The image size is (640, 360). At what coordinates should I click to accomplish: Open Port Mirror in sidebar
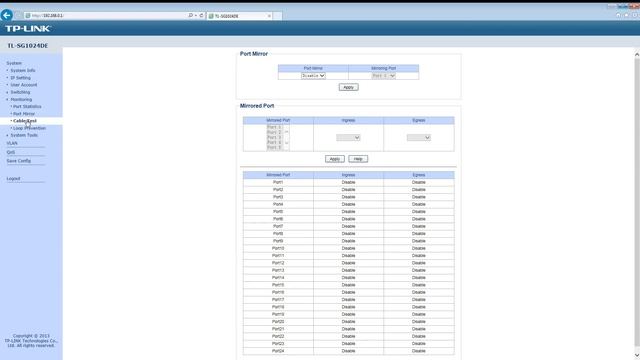(24, 114)
